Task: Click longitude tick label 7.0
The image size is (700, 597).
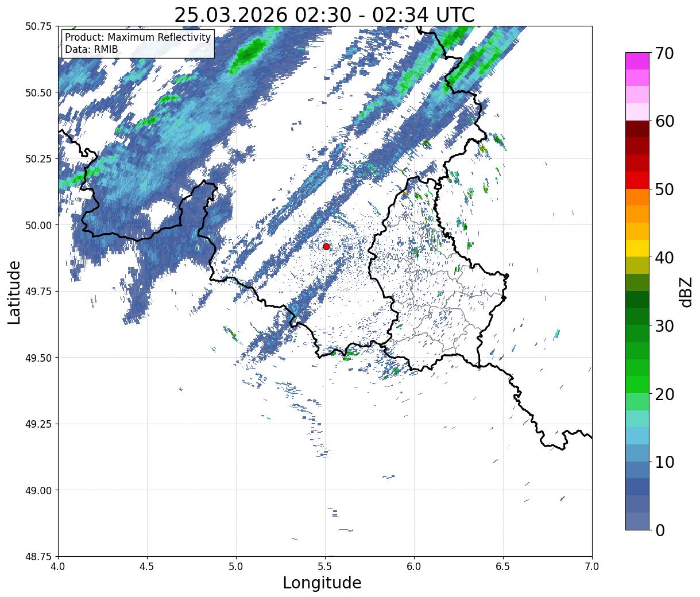Action: [x=592, y=566]
